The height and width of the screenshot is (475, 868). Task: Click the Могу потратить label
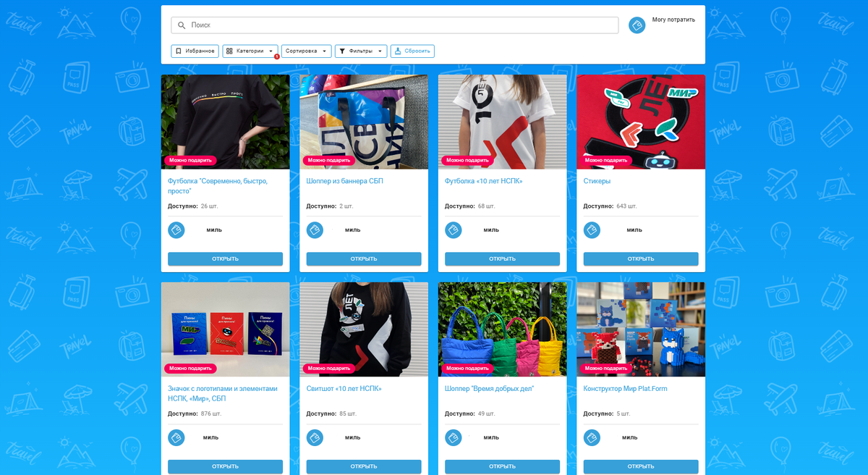673,20
